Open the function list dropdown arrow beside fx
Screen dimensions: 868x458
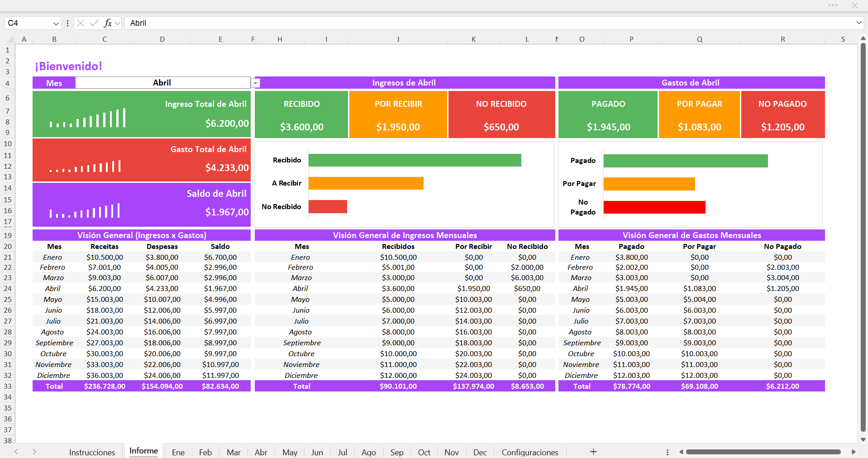point(118,23)
